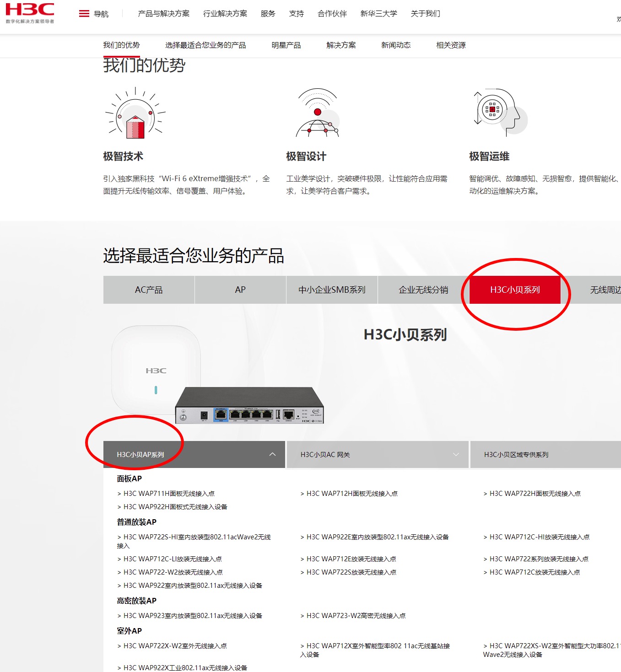Viewport: 621px width, 672px height.
Task: Jump to 明星产品 section
Action: tap(286, 45)
